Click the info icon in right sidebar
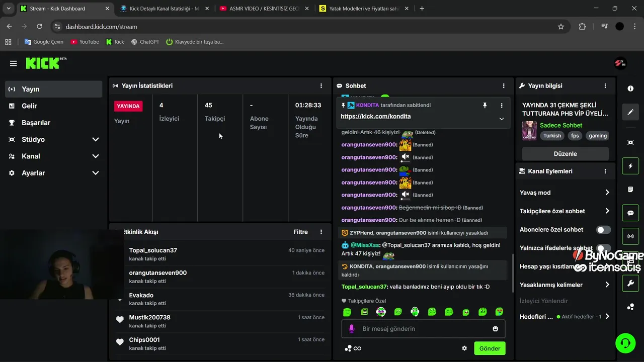644x362 pixels. 630,88
